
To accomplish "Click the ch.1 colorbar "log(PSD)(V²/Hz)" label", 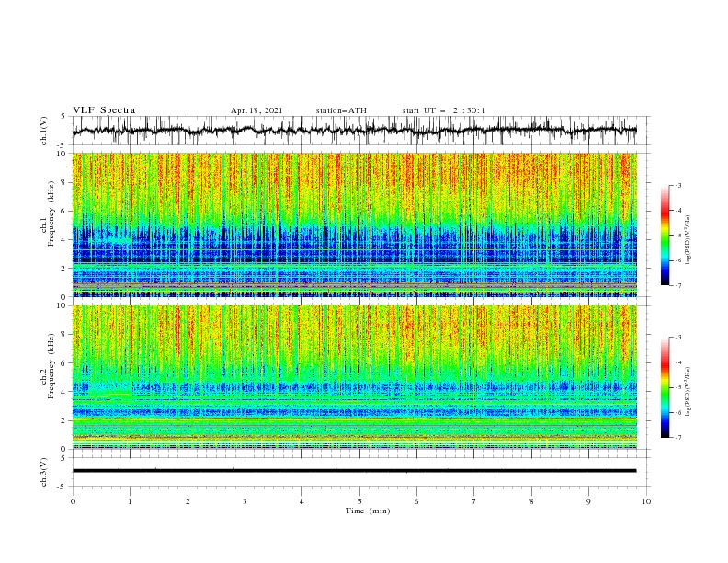I will pos(688,240).
